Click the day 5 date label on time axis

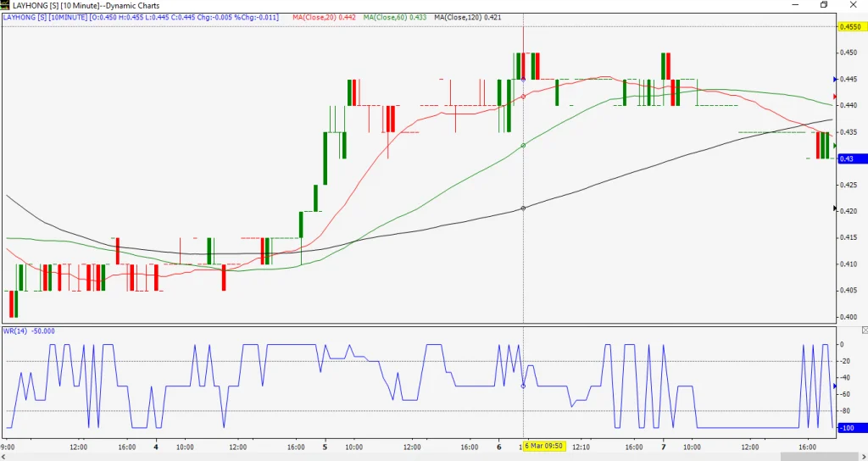[325, 447]
